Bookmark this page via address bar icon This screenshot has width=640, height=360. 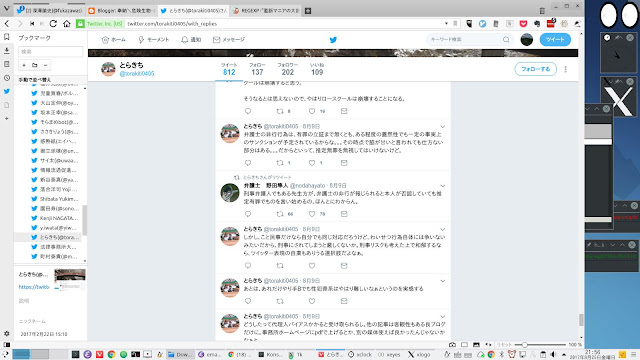pos(455,24)
